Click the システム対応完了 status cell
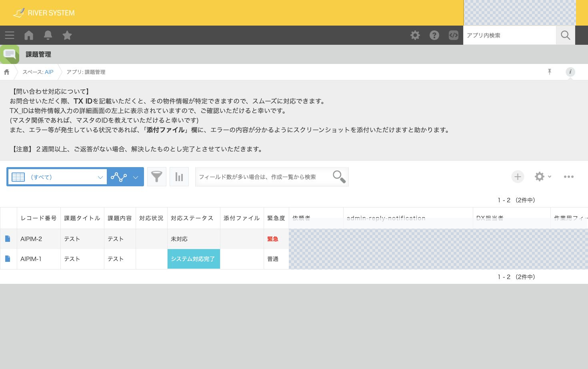588x369 pixels. click(x=194, y=259)
